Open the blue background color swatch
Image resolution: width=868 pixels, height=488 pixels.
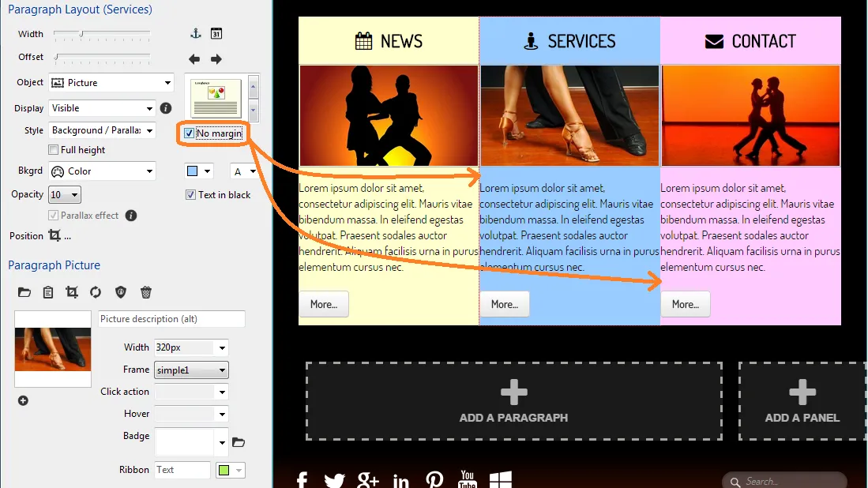pyautogui.click(x=197, y=171)
